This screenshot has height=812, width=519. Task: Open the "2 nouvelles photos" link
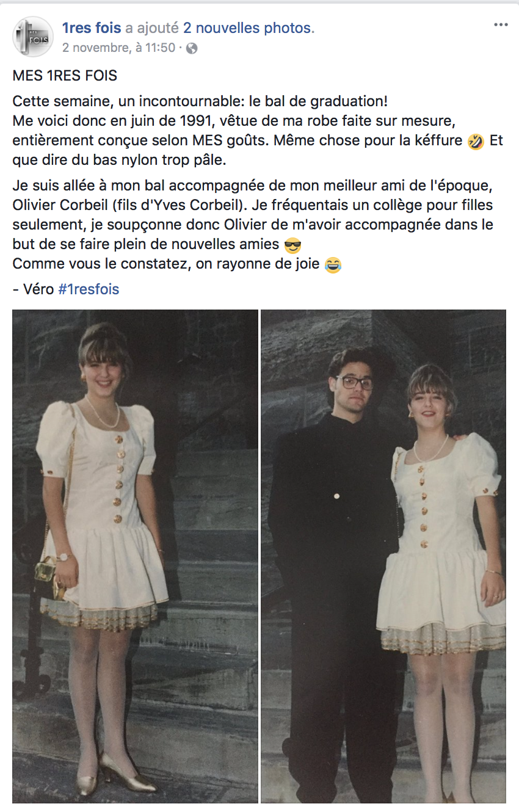click(249, 28)
